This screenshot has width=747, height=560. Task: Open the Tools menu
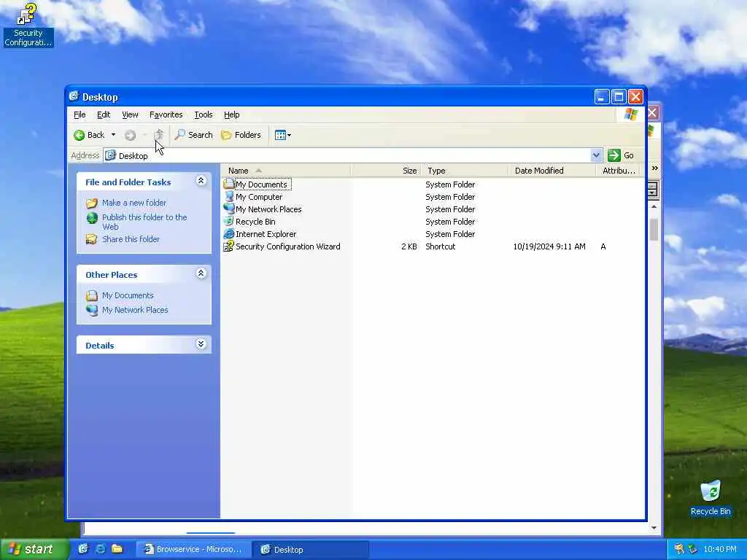coord(204,114)
